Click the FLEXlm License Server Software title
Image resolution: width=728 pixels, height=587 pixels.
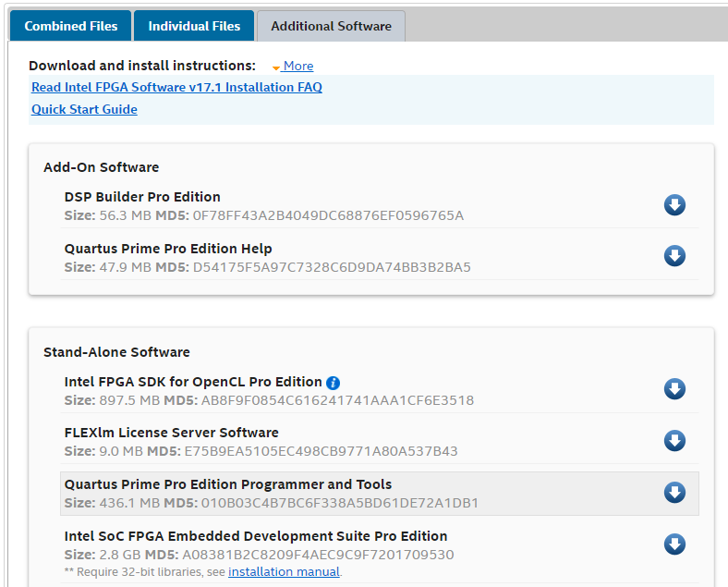coord(171,433)
